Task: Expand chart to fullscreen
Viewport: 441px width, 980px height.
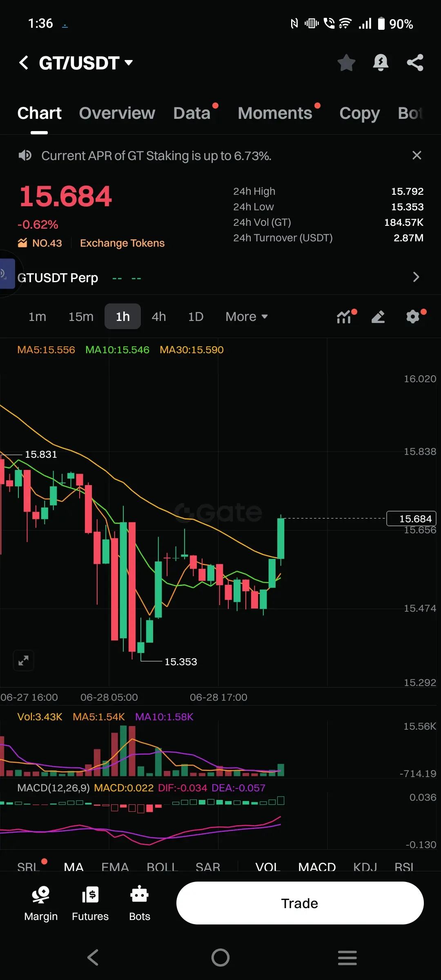Action: coord(23,660)
